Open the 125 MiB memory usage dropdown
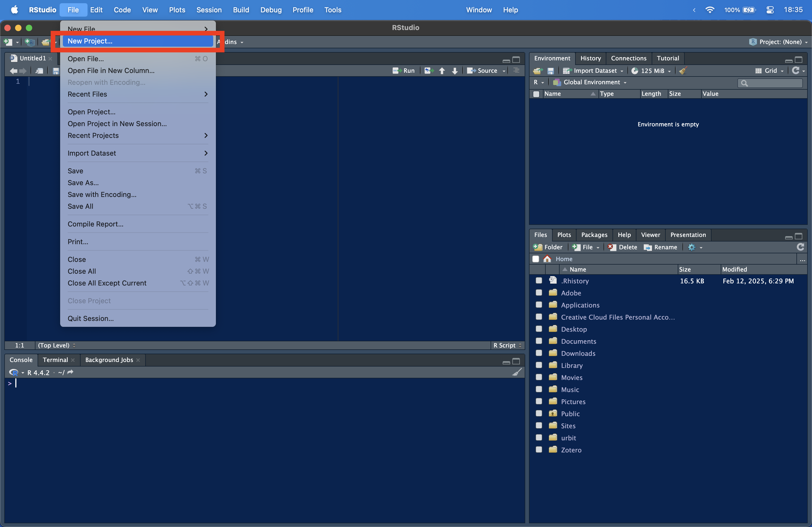 coord(651,71)
